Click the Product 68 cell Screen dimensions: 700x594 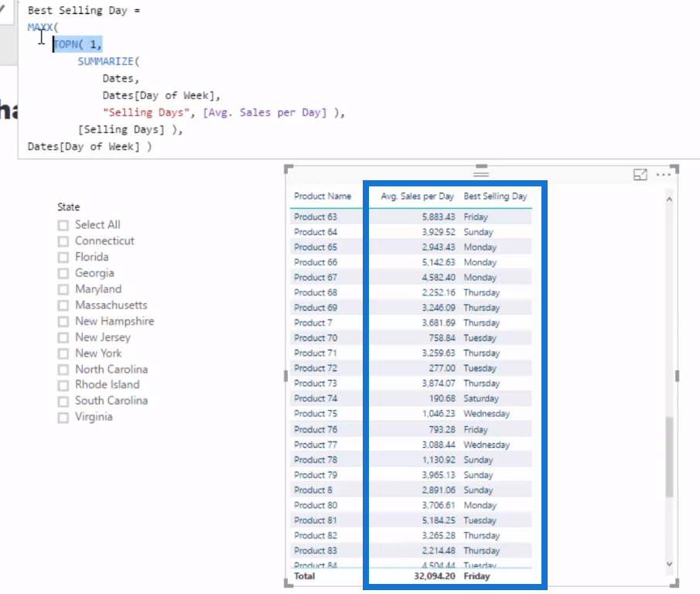point(315,293)
